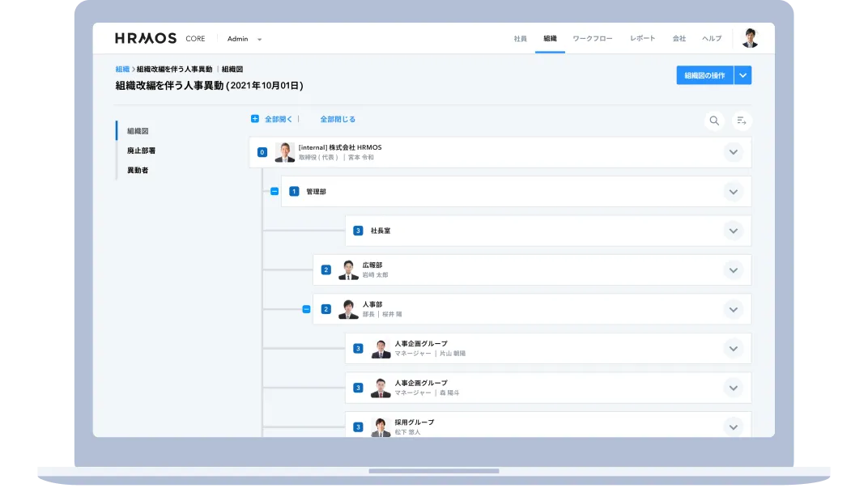Click the level 3 badge on the 社長室 card
Image resolution: width=868 pixels, height=488 pixels.
[358, 230]
